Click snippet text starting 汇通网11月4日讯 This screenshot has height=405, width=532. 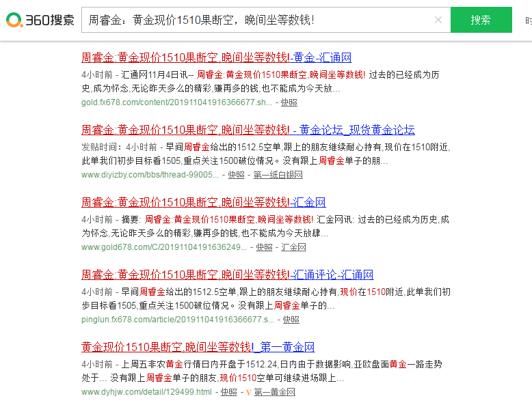point(261,82)
